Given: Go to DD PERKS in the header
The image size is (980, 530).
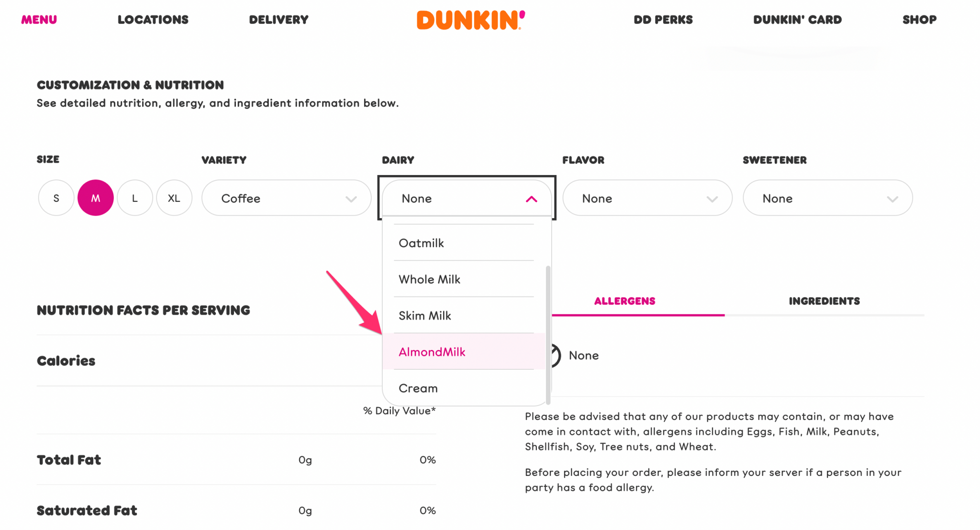Looking at the screenshot, I should [x=663, y=20].
